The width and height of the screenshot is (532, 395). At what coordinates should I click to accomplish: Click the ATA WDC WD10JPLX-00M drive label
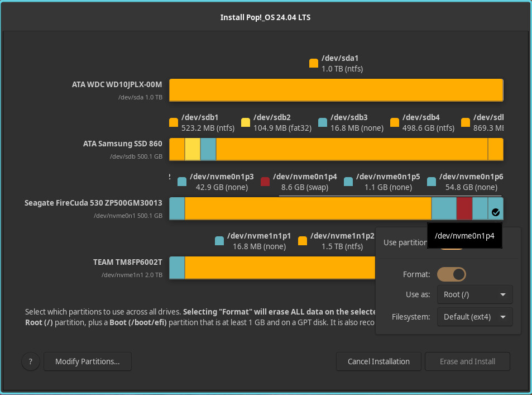(117, 84)
